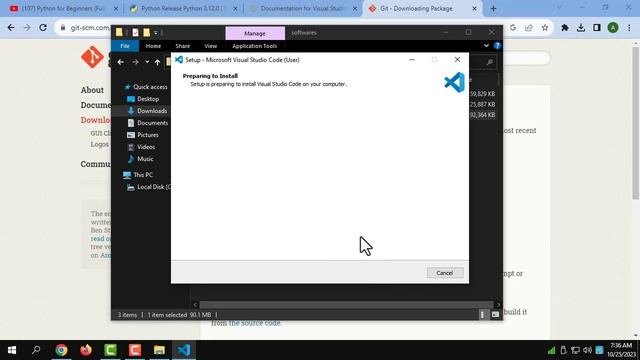Open Downloads in the navigation pane

coord(147,111)
